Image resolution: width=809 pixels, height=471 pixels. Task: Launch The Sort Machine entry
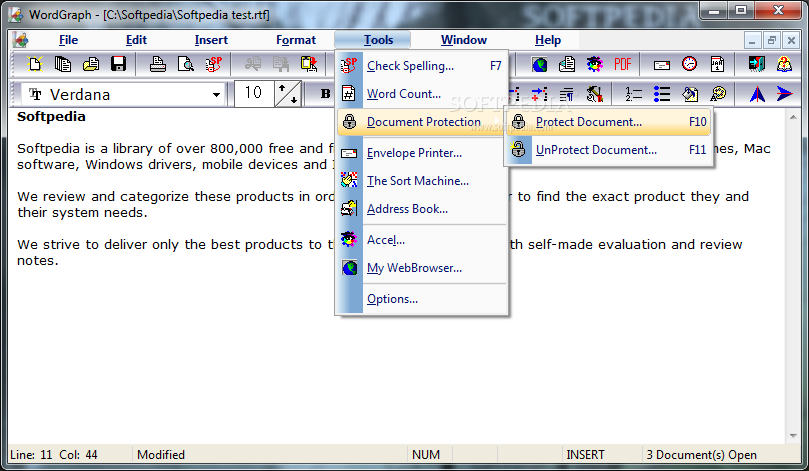422,181
